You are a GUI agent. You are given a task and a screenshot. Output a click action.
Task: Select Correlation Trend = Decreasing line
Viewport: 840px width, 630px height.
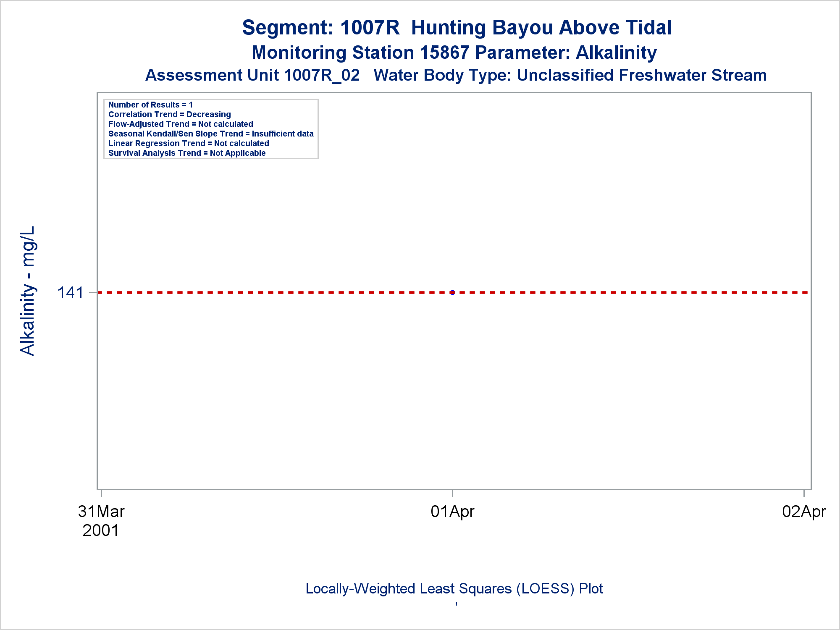(x=170, y=114)
